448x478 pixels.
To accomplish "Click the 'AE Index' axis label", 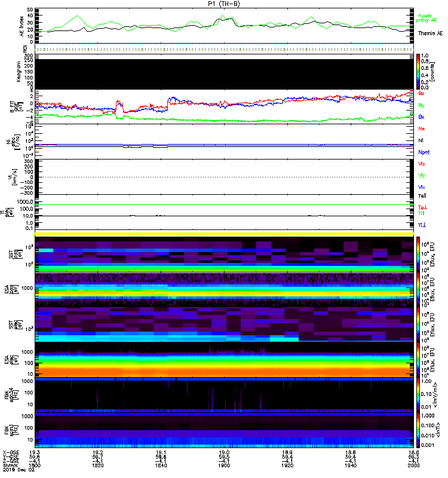I will pos(22,26).
